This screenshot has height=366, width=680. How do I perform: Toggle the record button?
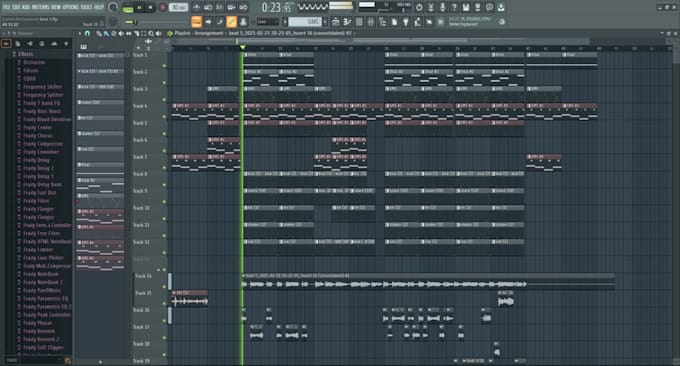pyautogui.click(x=164, y=8)
